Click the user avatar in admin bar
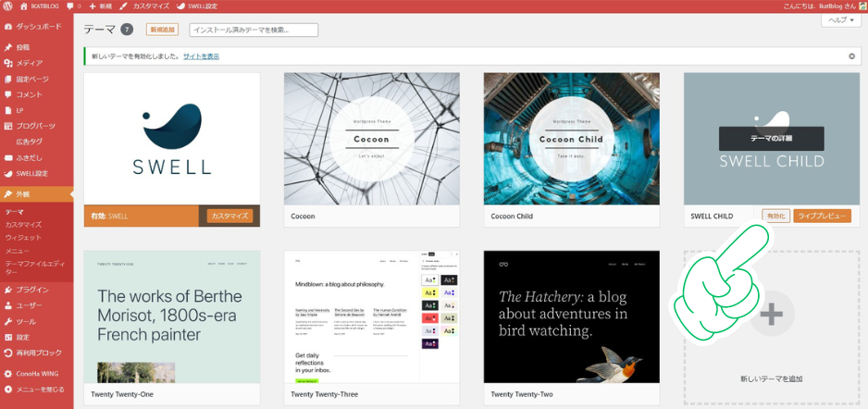This screenshot has width=868, height=409. pyautogui.click(x=862, y=6)
